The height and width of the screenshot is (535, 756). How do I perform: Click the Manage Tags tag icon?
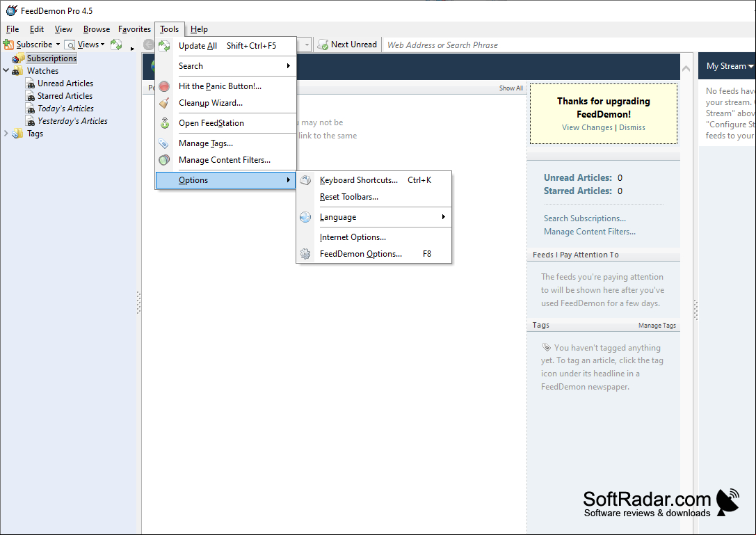(x=164, y=143)
